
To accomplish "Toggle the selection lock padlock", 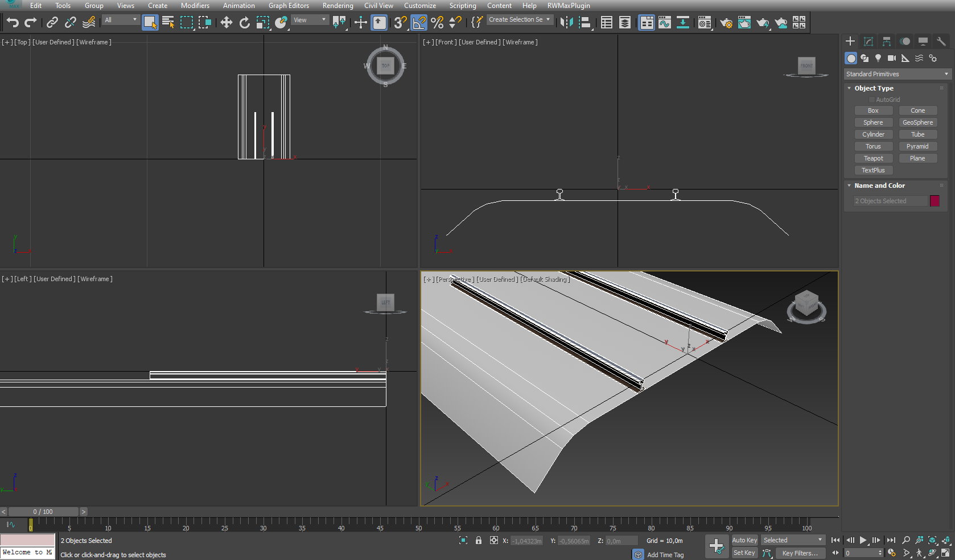I will click(478, 541).
